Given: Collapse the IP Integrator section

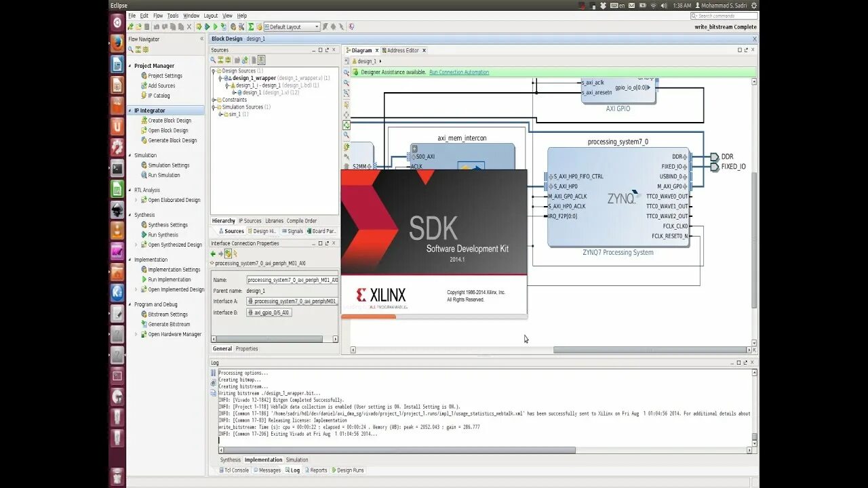Looking at the screenshot, I should pyautogui.click(x=130, y=110).
